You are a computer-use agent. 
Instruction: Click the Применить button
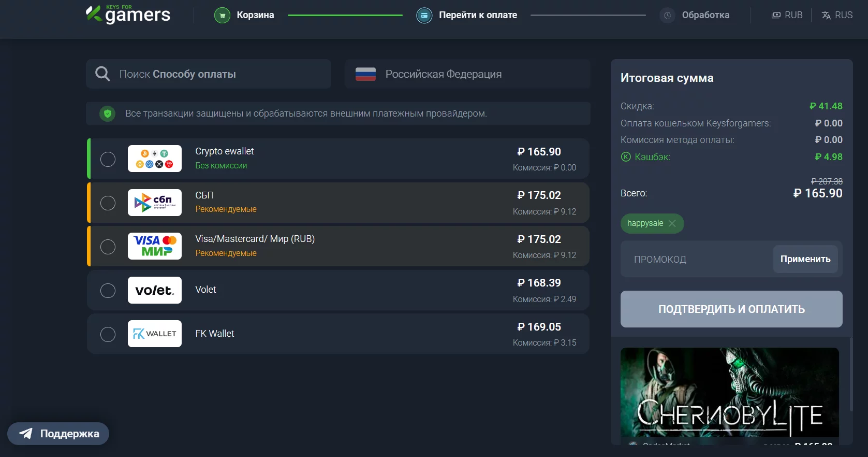[x=805, y=259]
